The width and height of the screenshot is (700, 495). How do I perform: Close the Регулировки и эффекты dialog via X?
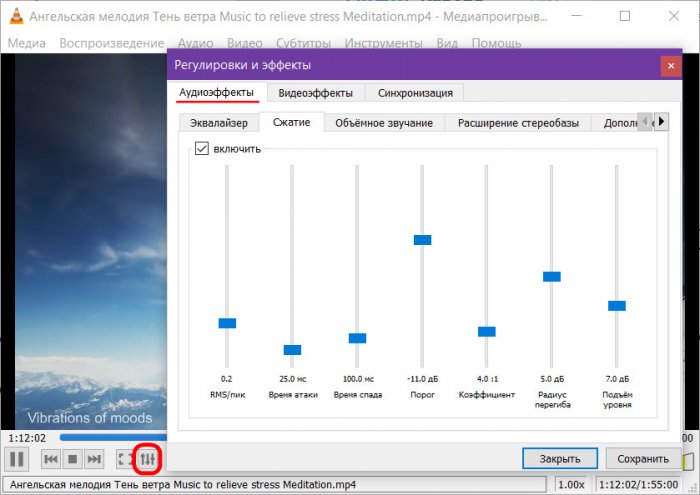point(669,65)
